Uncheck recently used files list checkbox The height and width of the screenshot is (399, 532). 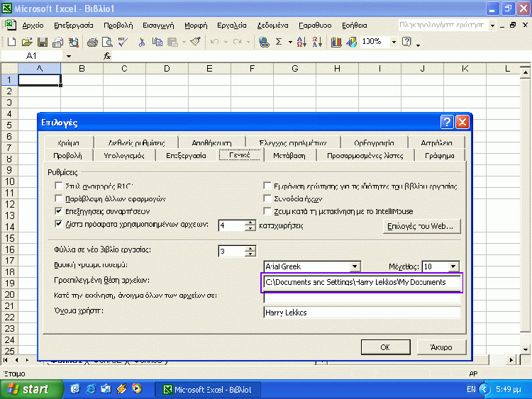pyautogui.click(x=58, y=224)
